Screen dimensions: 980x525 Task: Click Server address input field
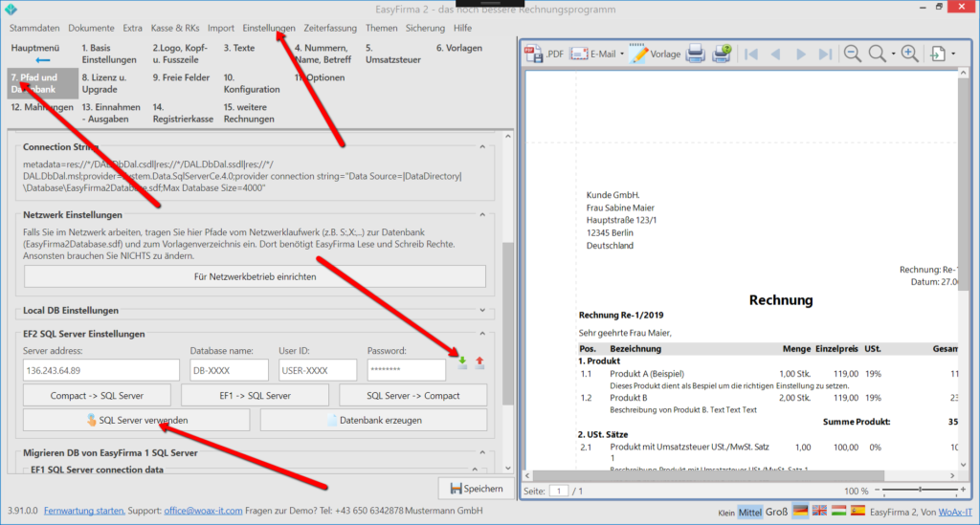101,370
